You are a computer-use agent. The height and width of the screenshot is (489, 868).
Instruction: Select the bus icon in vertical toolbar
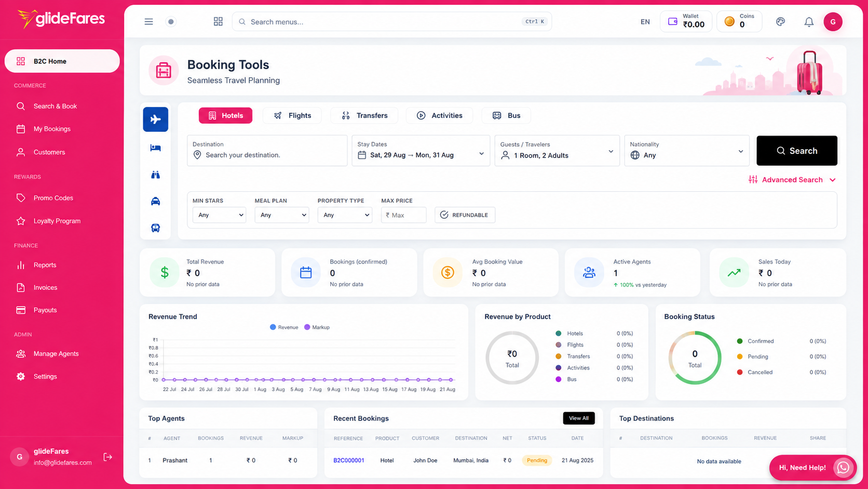156,228
